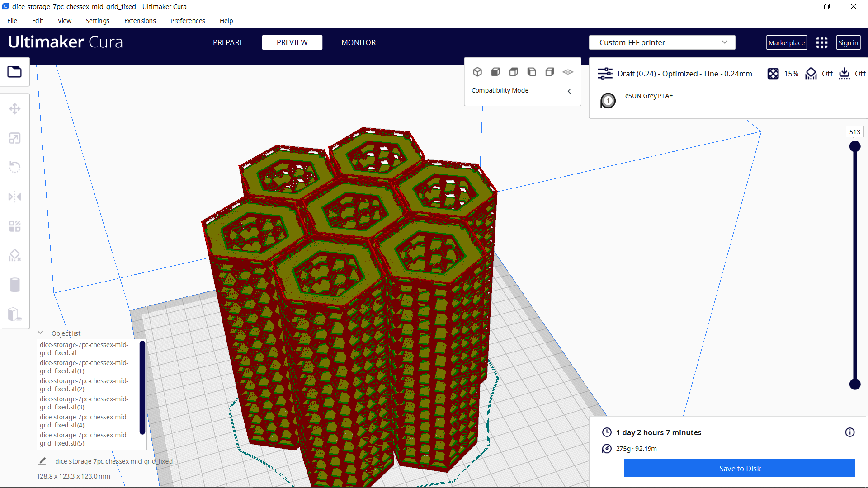
Task: Select the Mirror tool
Action: tap(15, 197)
